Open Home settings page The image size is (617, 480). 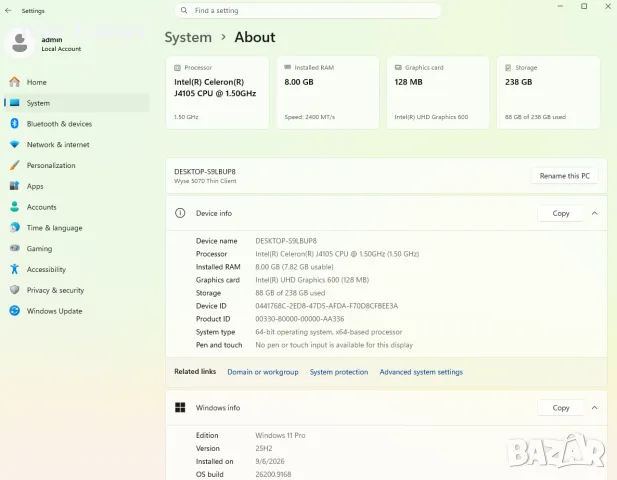tap(77, 82)
